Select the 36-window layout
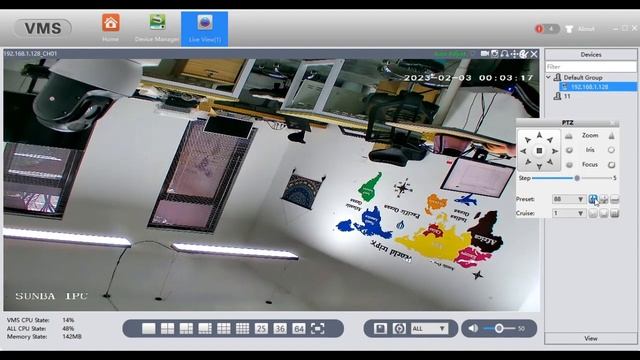 (x=280, y=329)
